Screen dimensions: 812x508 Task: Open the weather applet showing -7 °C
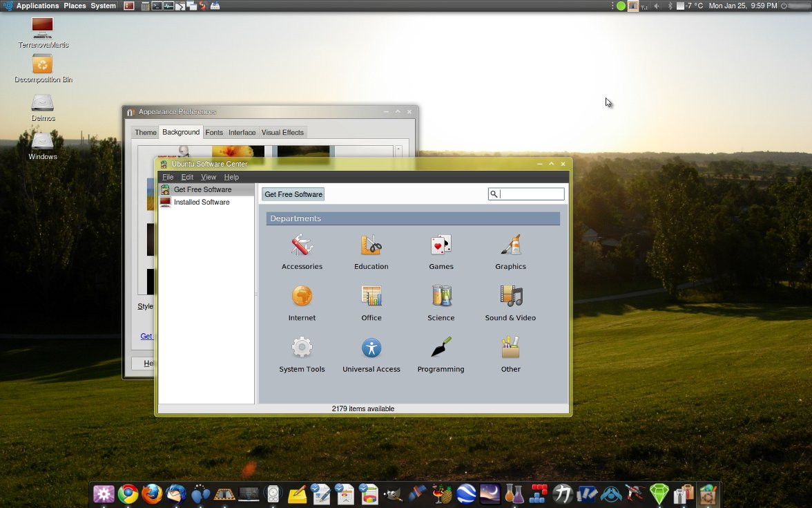[690, 6]
